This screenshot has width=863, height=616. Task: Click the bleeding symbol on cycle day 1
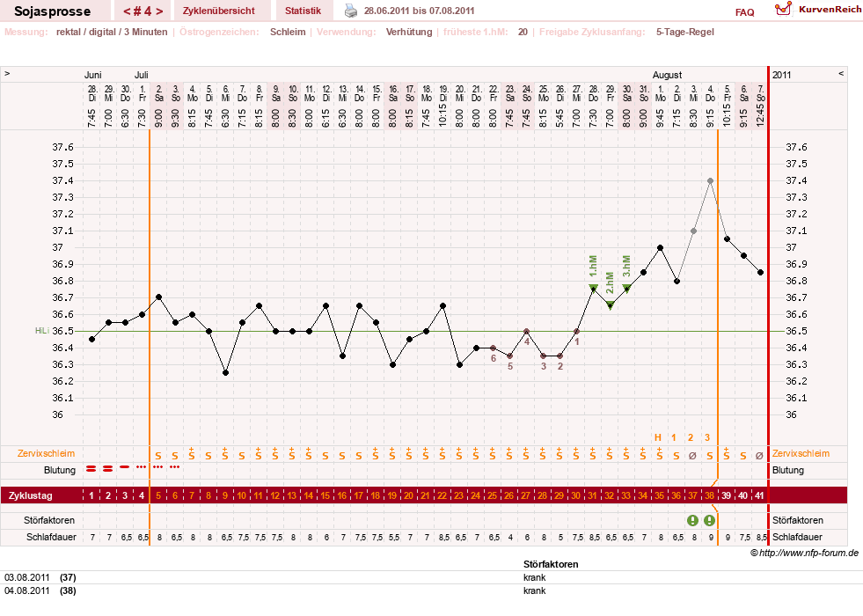tap(91, 469)
